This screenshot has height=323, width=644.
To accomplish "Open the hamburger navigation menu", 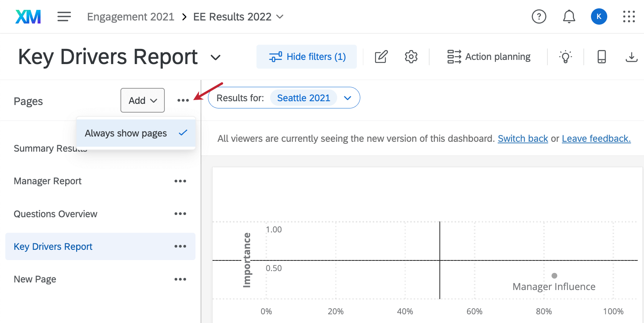I will point(64,17).
